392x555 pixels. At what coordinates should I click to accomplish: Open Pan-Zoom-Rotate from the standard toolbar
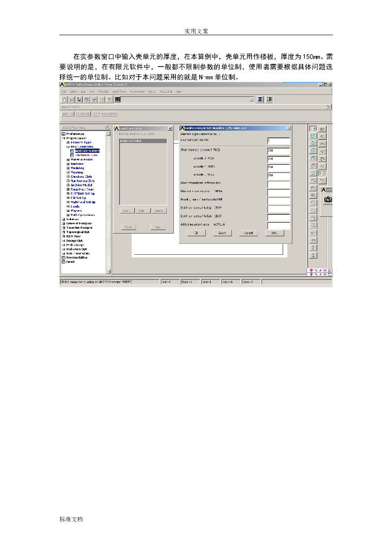87,100
